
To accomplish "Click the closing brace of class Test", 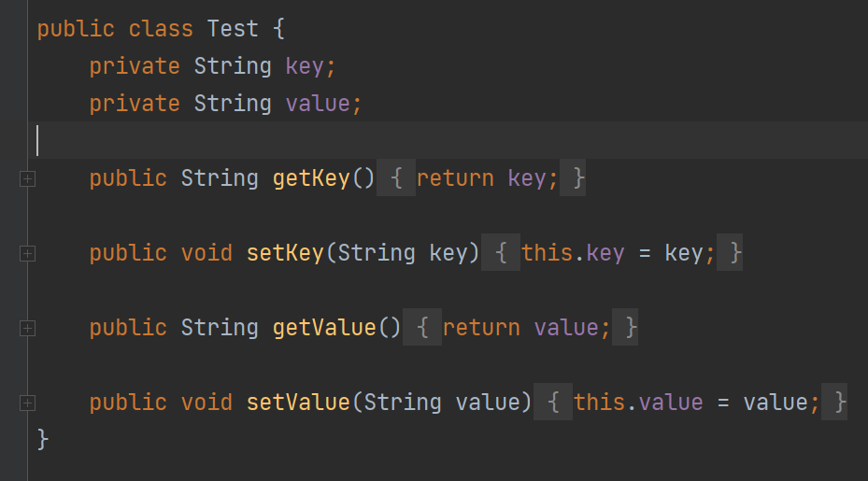I will point(43,439).
